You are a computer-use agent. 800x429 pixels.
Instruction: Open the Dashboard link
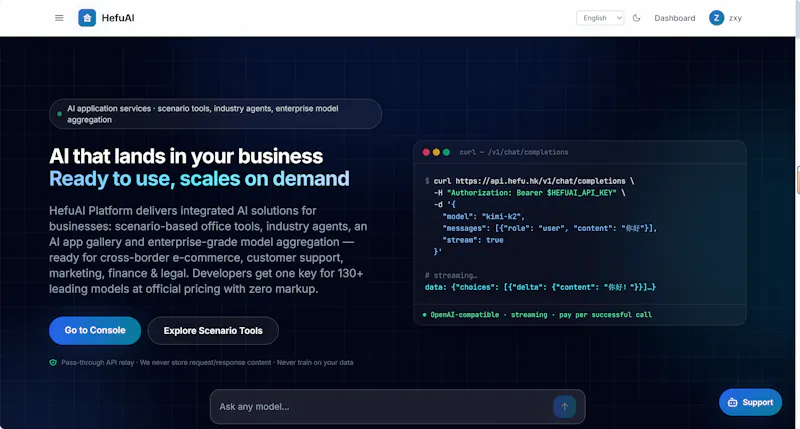coord(674,18)
